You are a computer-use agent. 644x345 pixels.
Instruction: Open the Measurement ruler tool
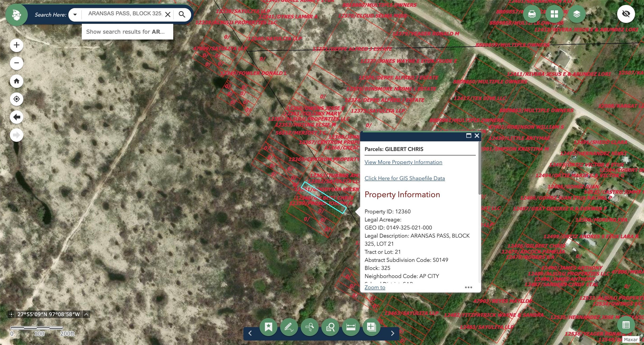click(x=351, y=327)
